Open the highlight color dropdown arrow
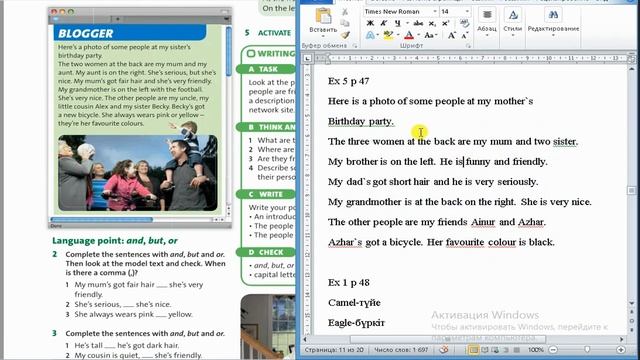The image size is (640, 360). tap(398, 36)
